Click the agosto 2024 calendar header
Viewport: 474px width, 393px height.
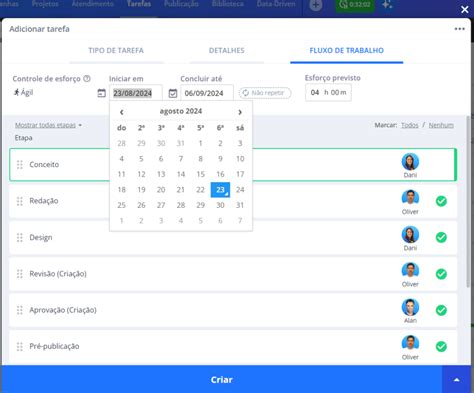click(x=181, y=111)
